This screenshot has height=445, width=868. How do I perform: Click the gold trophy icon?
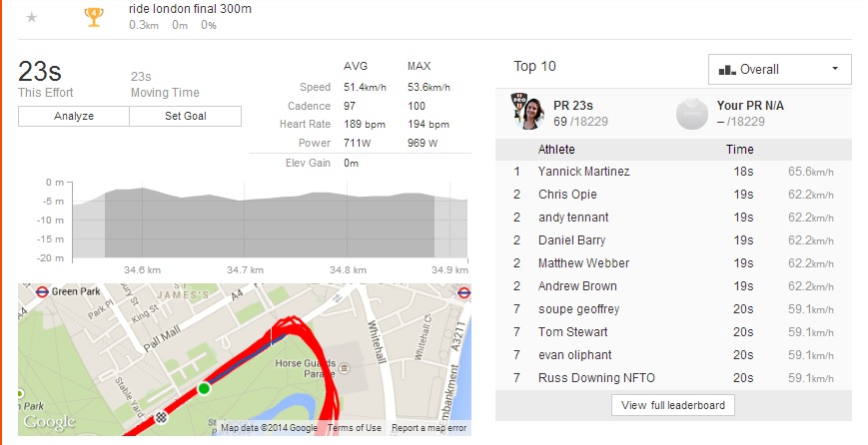[94, 16]
